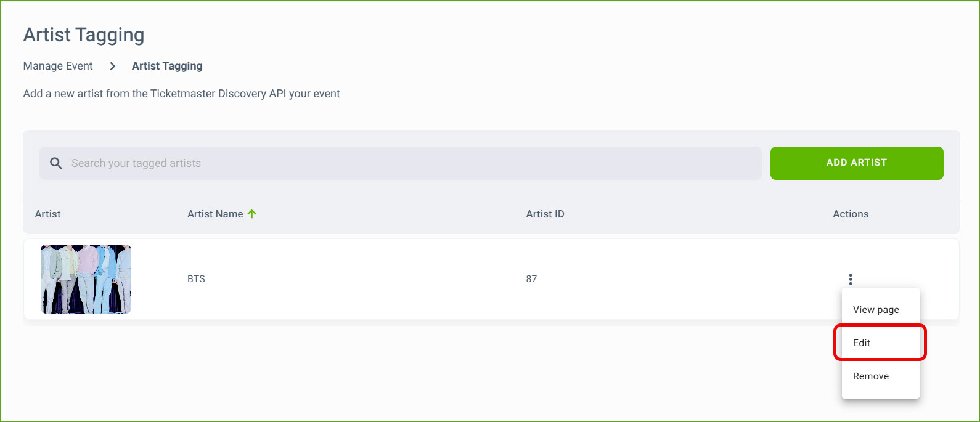Choose Edit in the actions menu
The height and width of the screenshot is (422, 980).
(862, 343)
